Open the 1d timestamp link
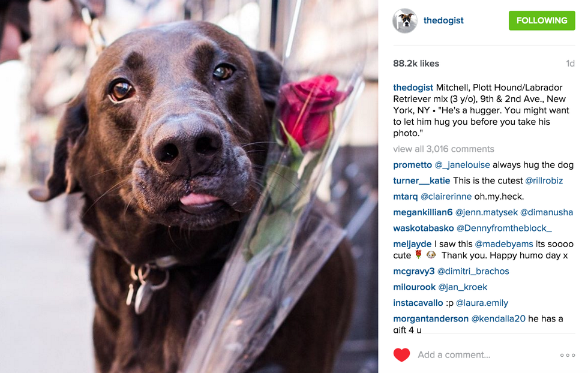Screen dimensions: 588x373 click(x=570, y=64)
